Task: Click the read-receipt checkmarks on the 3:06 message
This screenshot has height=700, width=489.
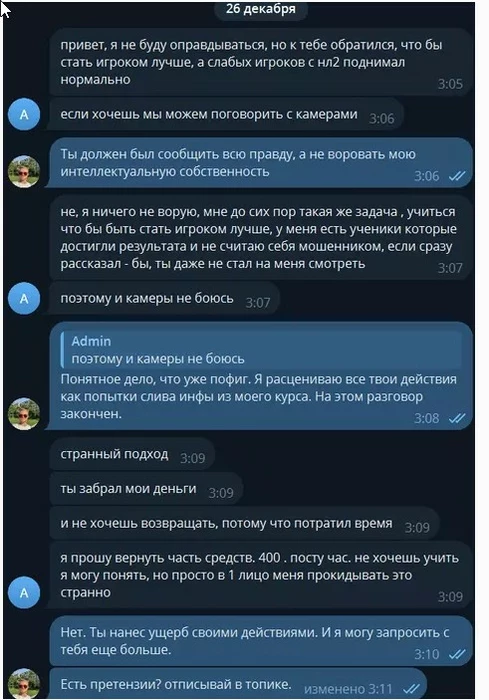Action: coord(457,176)
